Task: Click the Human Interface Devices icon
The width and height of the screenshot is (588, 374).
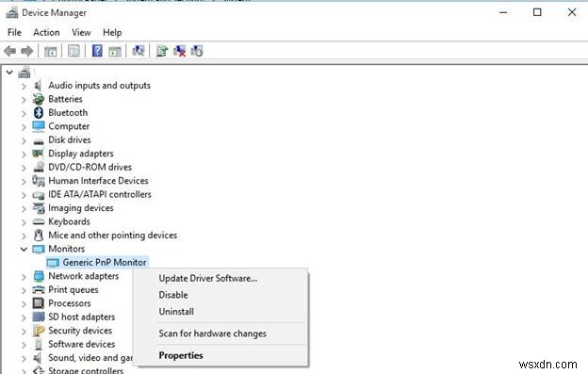Action: click(x=39, y=181)
